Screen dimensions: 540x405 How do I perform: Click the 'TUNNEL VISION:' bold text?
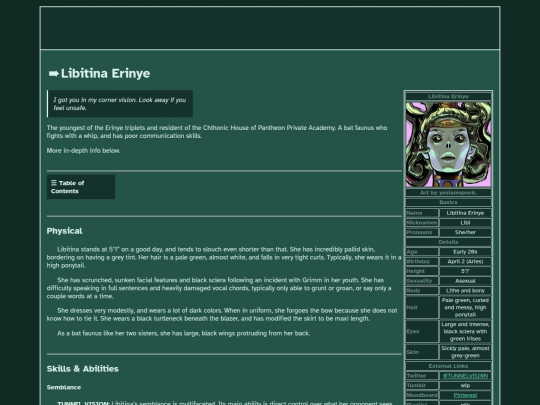pyautogui.click(x=83, y=403)
